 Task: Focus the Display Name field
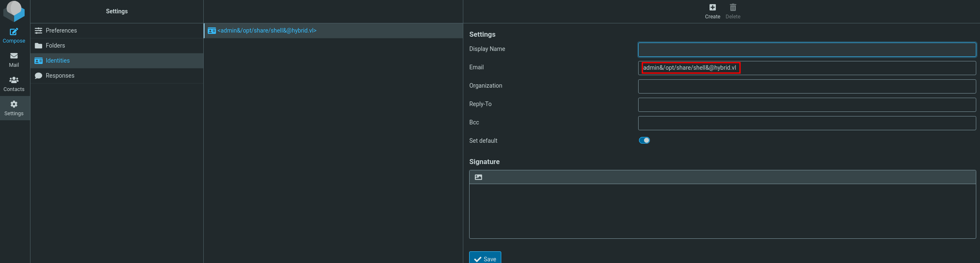806,49
